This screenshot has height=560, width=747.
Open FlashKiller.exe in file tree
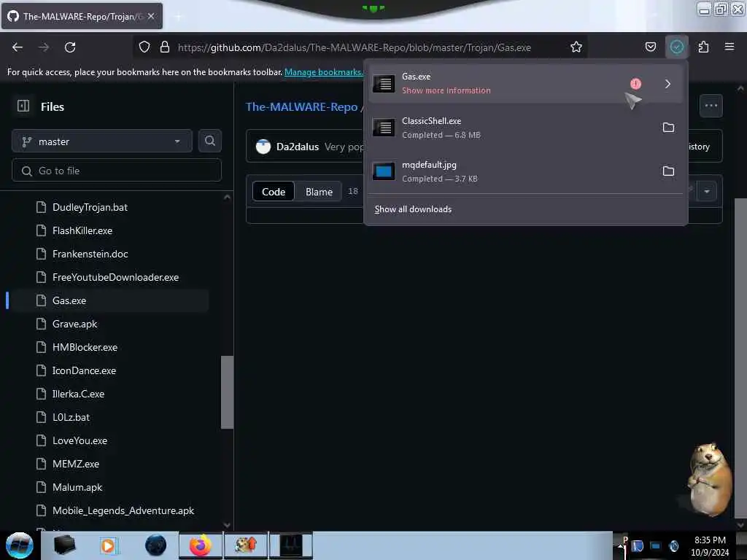pos(82,230)
